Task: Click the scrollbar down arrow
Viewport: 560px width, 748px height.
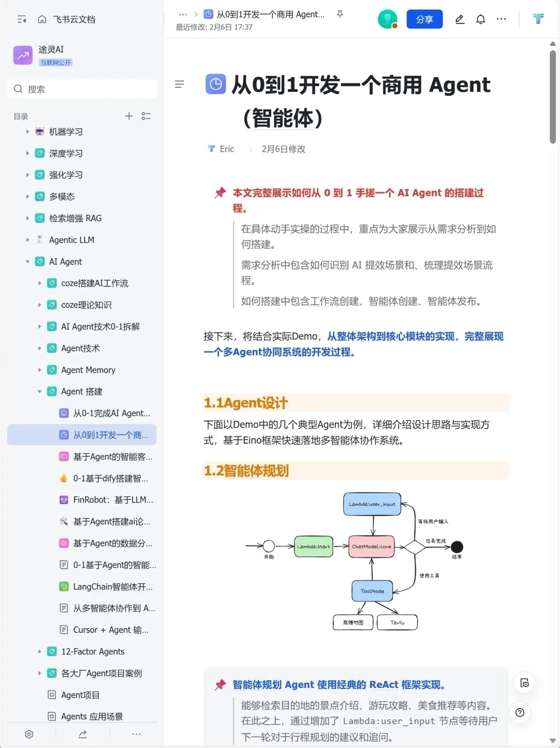Action: (x=553, y=741)
